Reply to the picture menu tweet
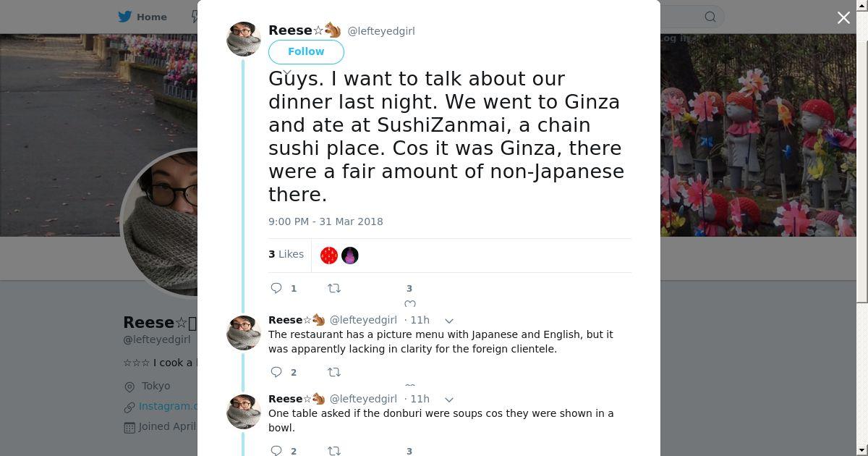Viewport: 868px width, 456px height. click(x=276, y=372)
